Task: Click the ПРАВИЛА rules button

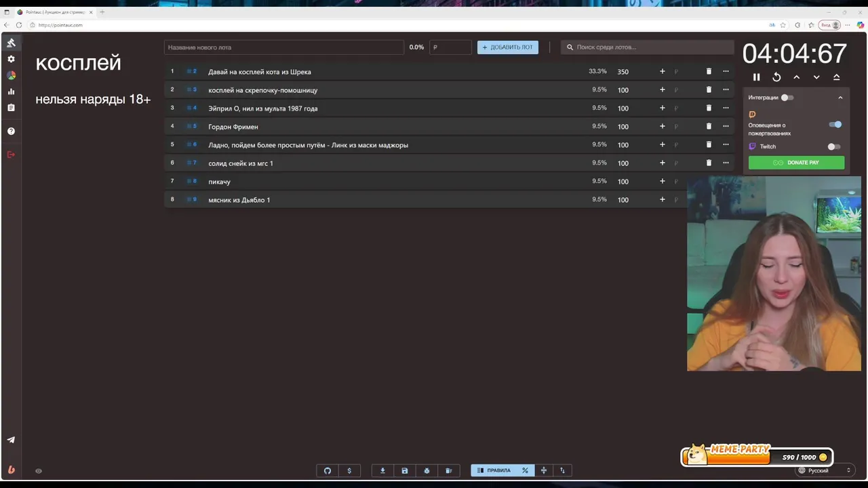Action: [x=494, y=470]
